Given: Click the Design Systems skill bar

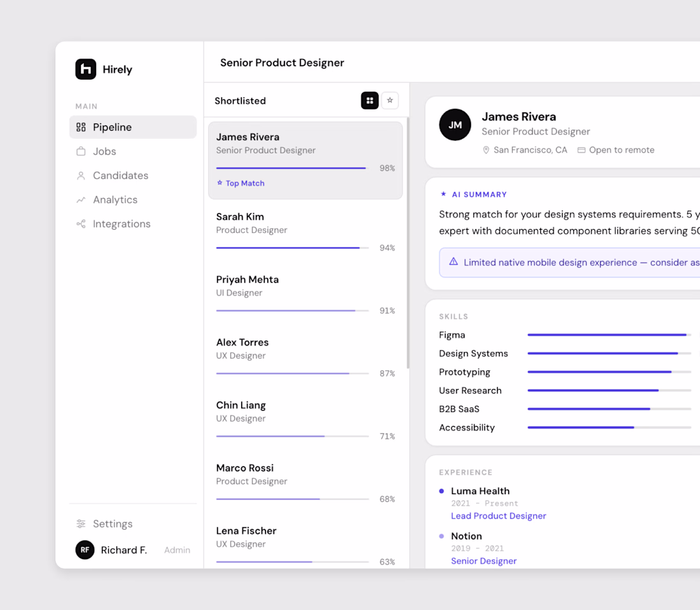Looking at the screenshot, I should (610, 353).
